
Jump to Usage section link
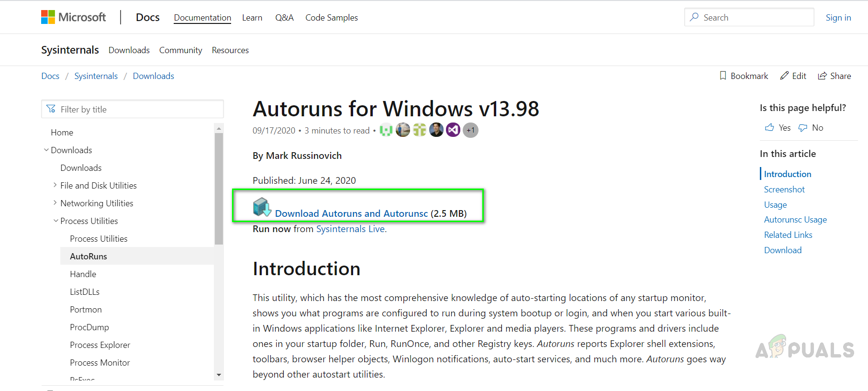pos(775,205)
